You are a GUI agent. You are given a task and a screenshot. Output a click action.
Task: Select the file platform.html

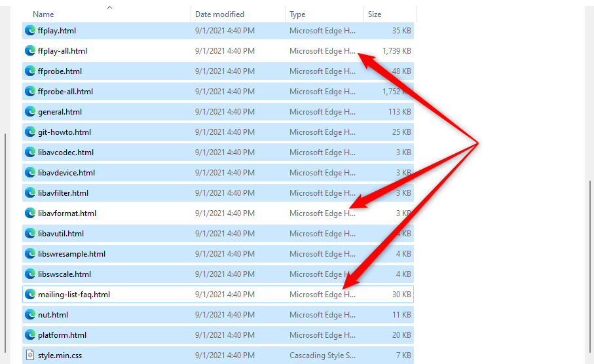[x=218, y=335]
